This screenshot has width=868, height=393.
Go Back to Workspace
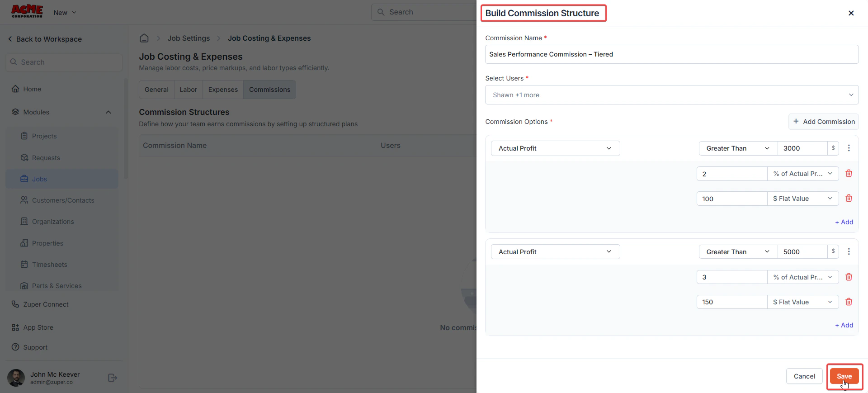45,39
